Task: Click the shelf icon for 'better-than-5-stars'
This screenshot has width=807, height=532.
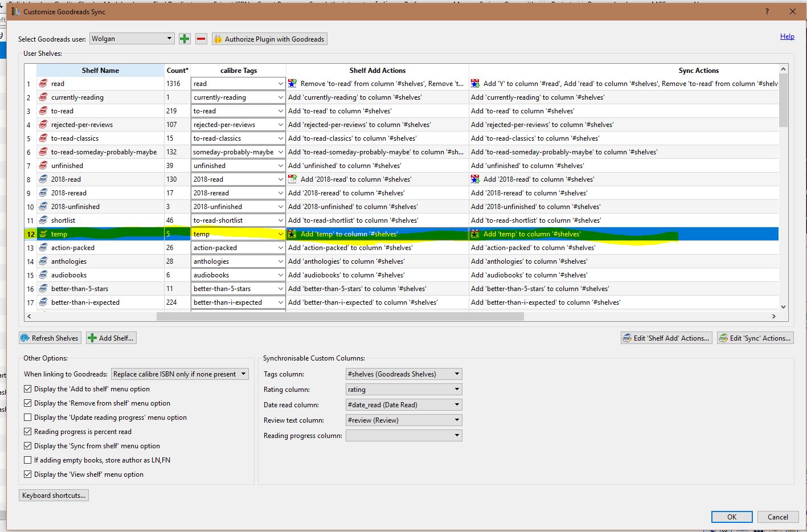Action: pyautogui.click(x=43, y=289)
